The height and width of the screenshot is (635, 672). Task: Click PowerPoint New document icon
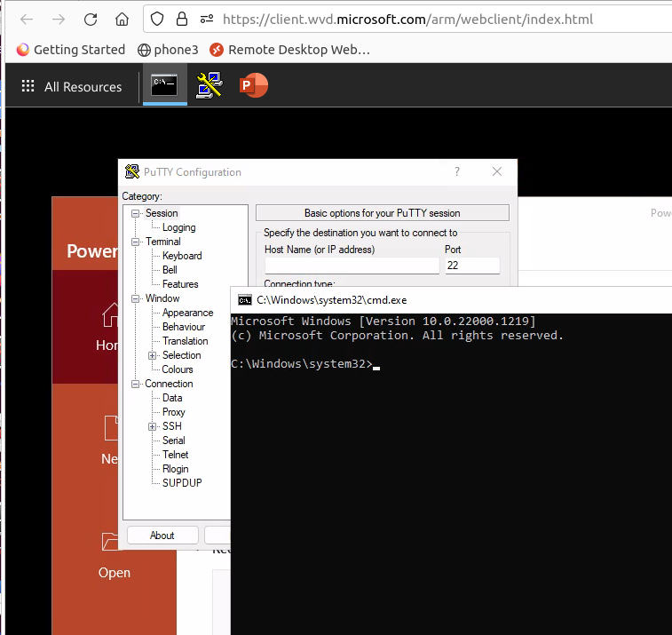click(111, 428)
